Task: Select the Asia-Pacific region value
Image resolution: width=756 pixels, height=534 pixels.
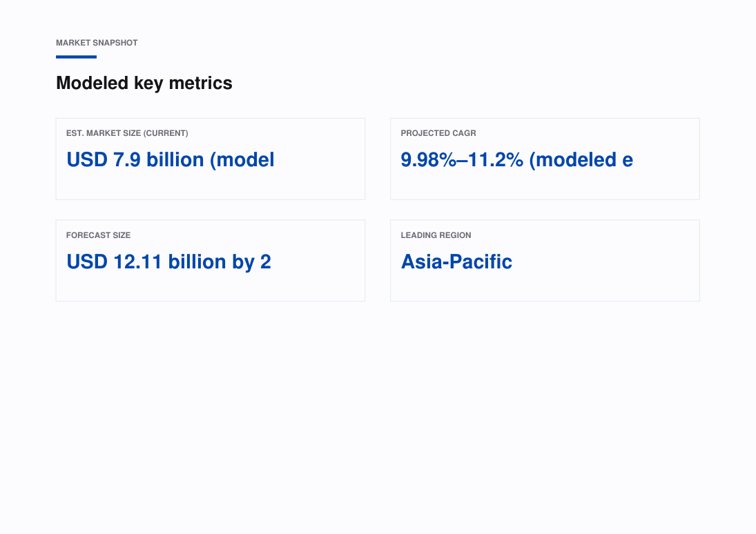Action: coord(456,262)
